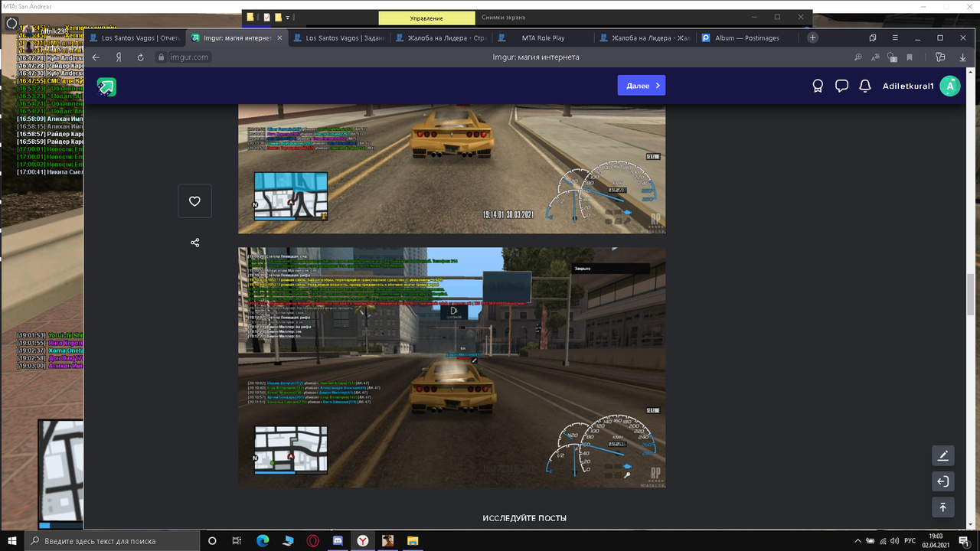The width and height of the screenshot is (980, 551).
Task: Open Opera browser from taskbar
Action: pos(313,540)
